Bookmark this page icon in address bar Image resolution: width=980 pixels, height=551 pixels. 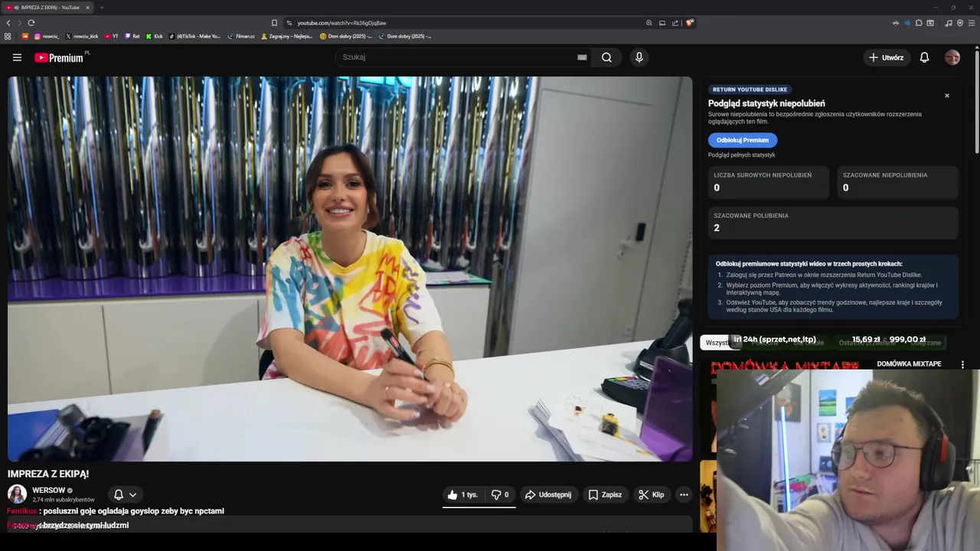click(x=274, y=23)
